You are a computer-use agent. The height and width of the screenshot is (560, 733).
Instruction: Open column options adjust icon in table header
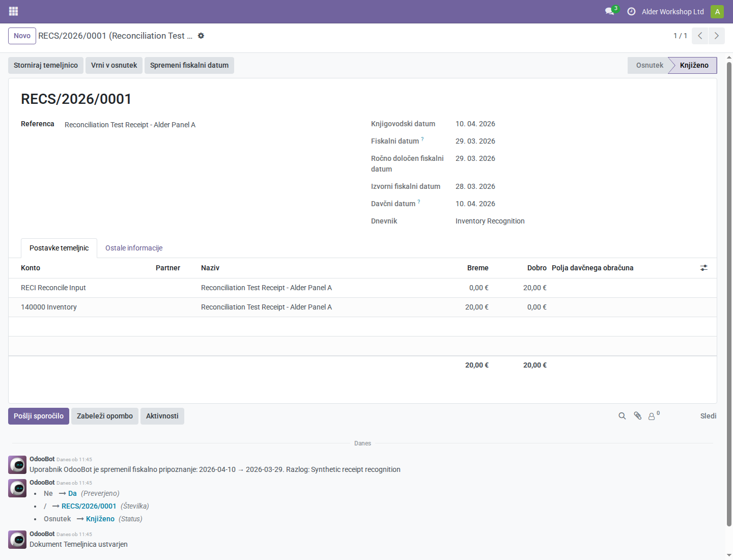point(704,268)
